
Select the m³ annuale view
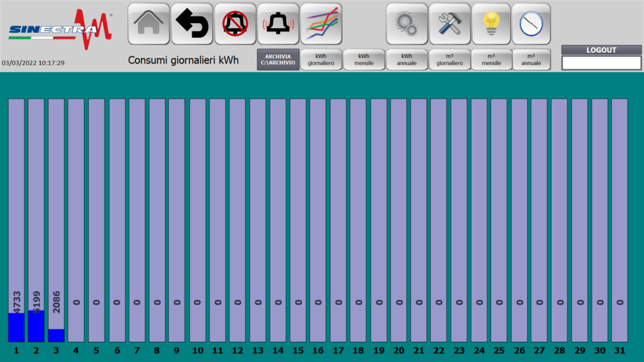pyautogui.click(x=531, y=60)
